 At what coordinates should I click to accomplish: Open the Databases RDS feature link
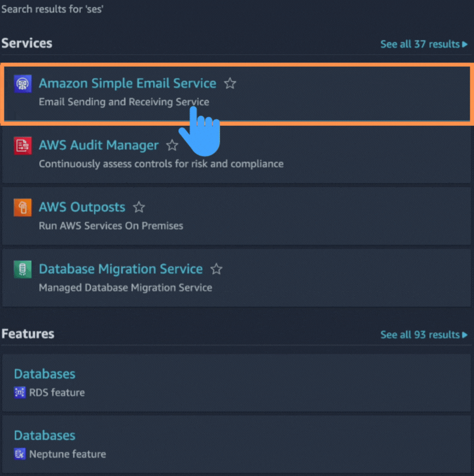(45, 374)
